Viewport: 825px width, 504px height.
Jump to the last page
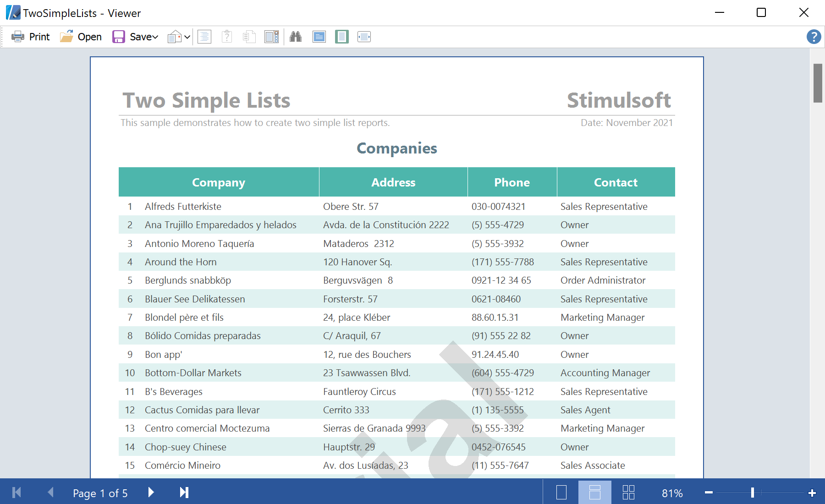184,493
